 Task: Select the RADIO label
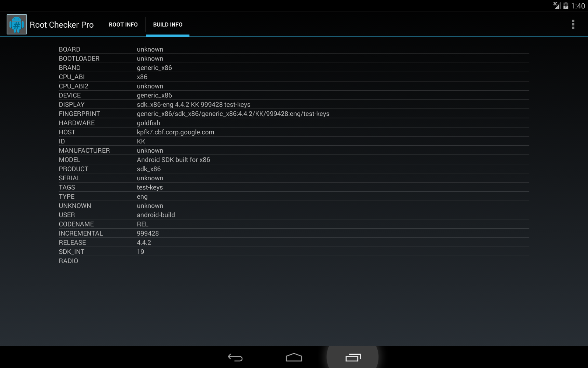(x=69, y=261)
